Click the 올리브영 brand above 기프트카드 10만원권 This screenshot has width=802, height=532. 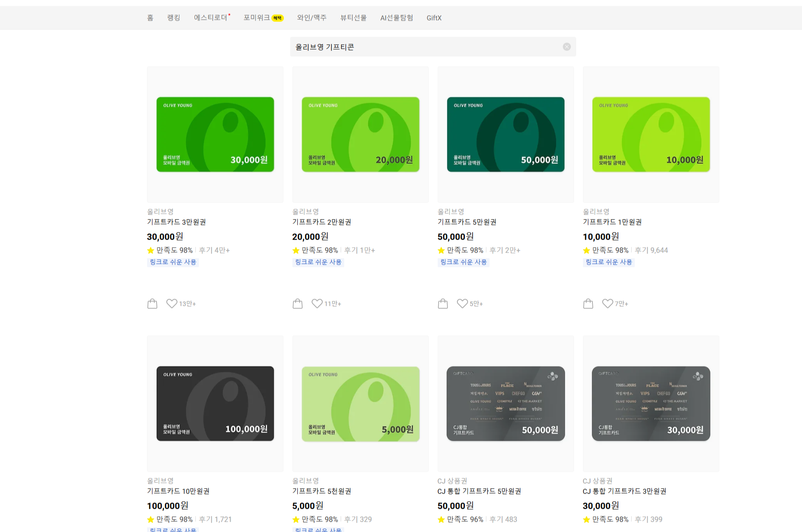coord(160,481)
